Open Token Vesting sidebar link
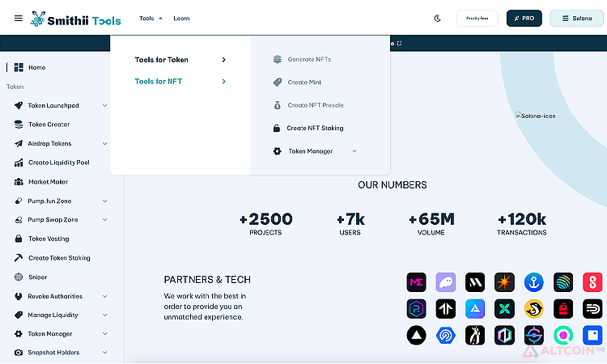The height and width of the screenshot is (364, 607). [49, 239]
